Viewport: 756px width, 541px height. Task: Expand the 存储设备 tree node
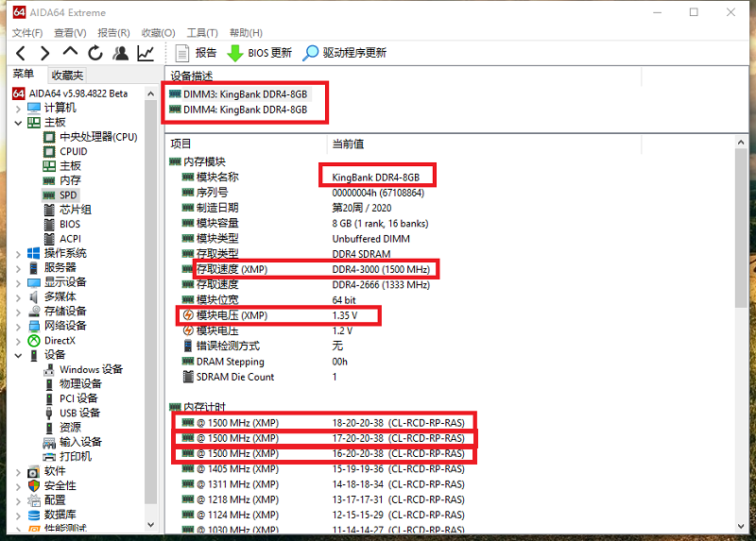click(x=18, y=313)
